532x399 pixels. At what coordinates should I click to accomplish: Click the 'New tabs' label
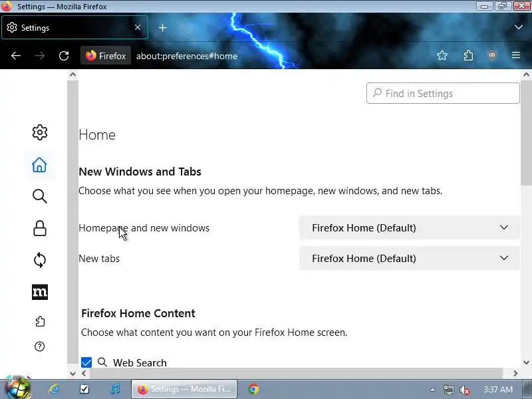(x=99, y=259)
